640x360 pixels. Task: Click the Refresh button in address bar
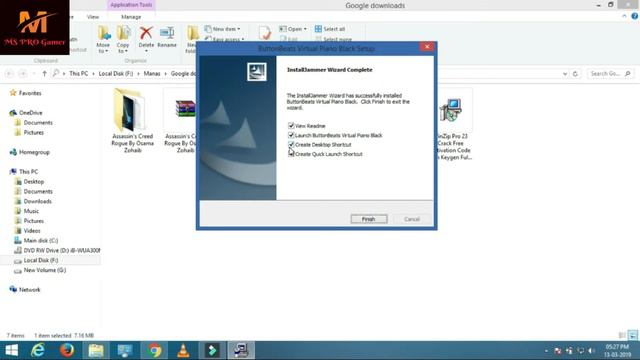[x=576, y=74]
